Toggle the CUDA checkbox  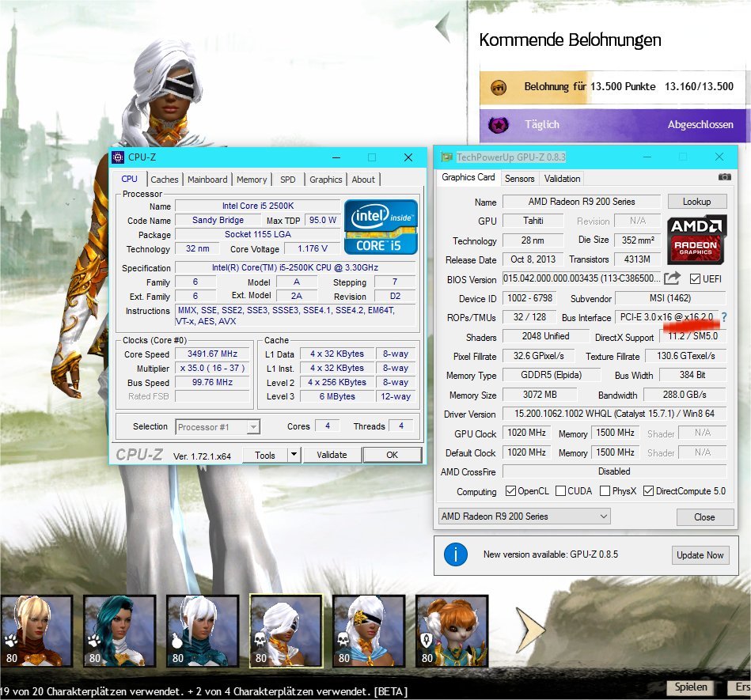tap(560, 491)
